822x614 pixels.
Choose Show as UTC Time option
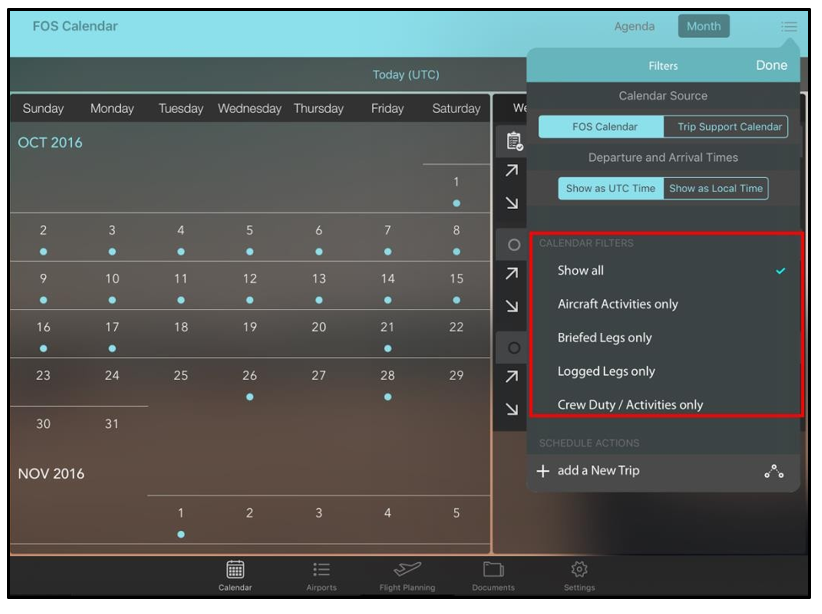pos(611,188)
